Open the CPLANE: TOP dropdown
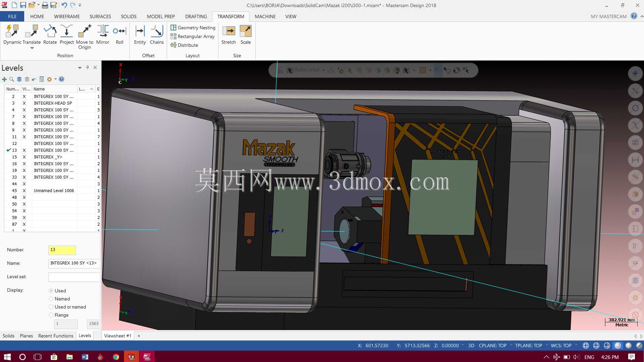Screen dimensions: 644x362 pyautogui.click(x=511, y=345)
